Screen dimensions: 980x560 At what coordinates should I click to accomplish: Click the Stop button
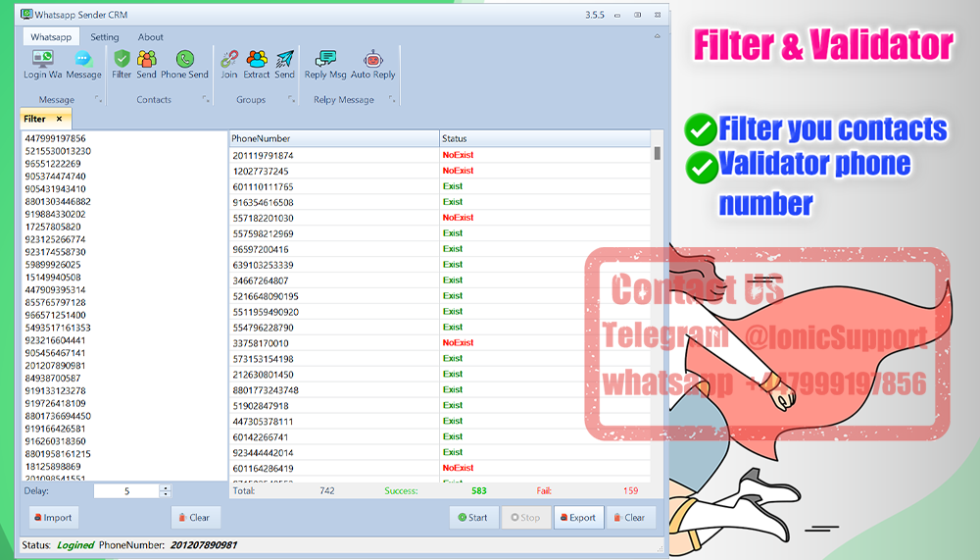(525, 518)
